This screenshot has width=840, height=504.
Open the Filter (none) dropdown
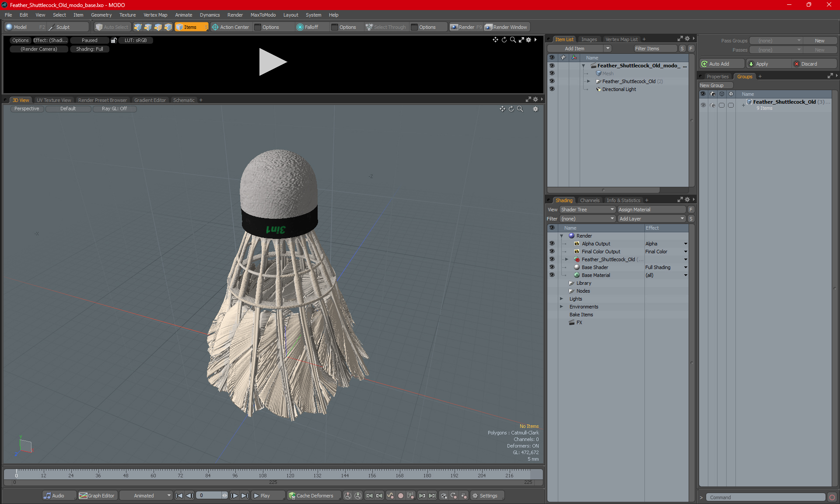pos(588,219)
